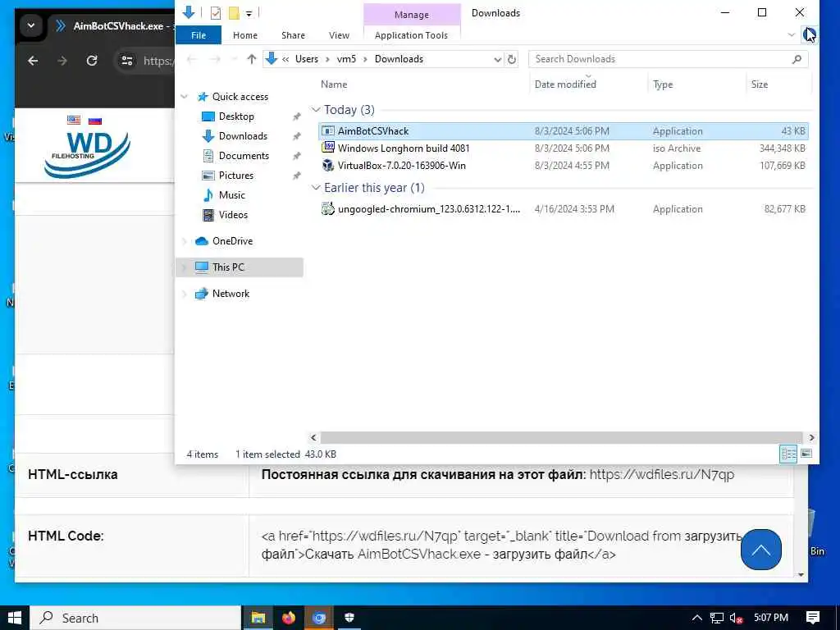
Task: Collapse the Earlier this year group
Action: pos(316,188)
